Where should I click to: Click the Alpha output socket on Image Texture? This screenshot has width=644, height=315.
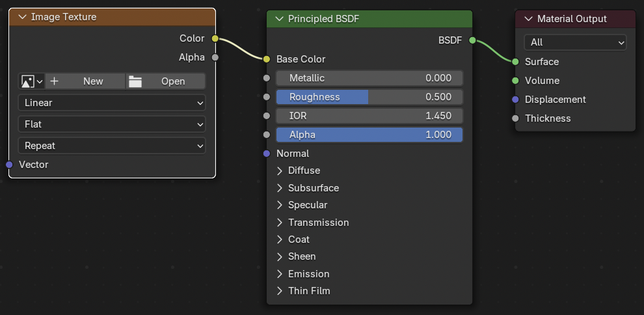pyautogui.click(x=215, y=57)
